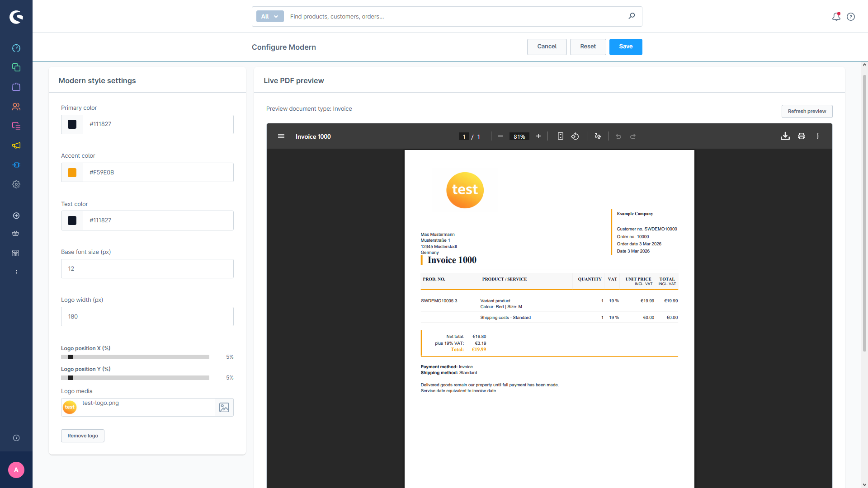The image size is (868, 488).
Task: Click the Refresh preview button
Action: coord(807,112)
